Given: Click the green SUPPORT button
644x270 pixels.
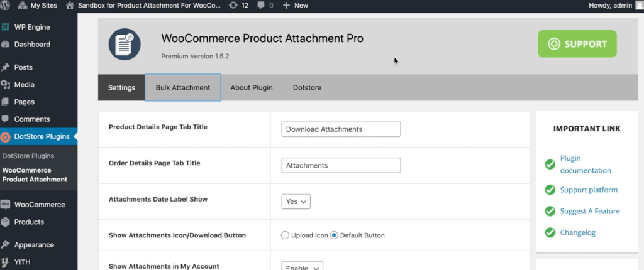Looking at the screenshot, I should click(x=577, y=44).
